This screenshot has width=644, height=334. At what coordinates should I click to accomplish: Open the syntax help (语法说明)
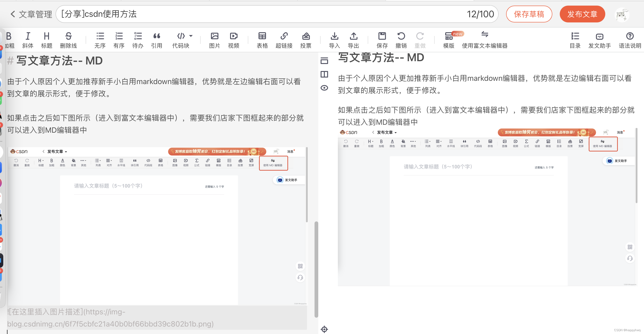point(630,40)
